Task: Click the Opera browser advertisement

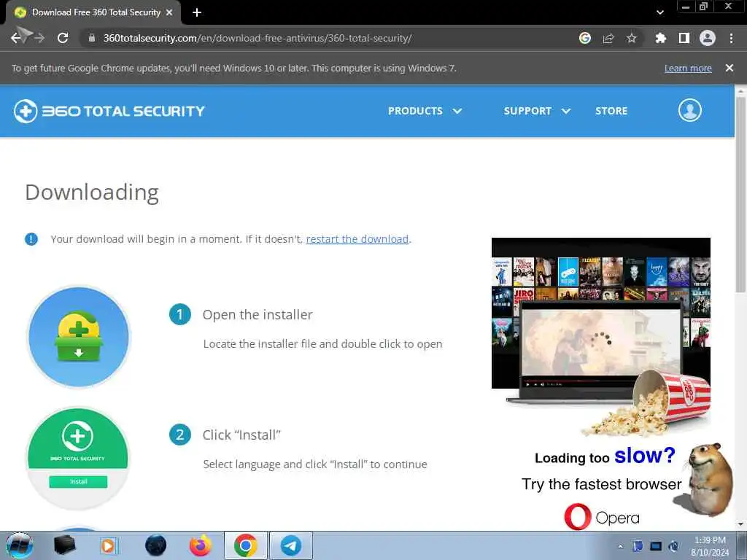Action: [x=612, y=384]
